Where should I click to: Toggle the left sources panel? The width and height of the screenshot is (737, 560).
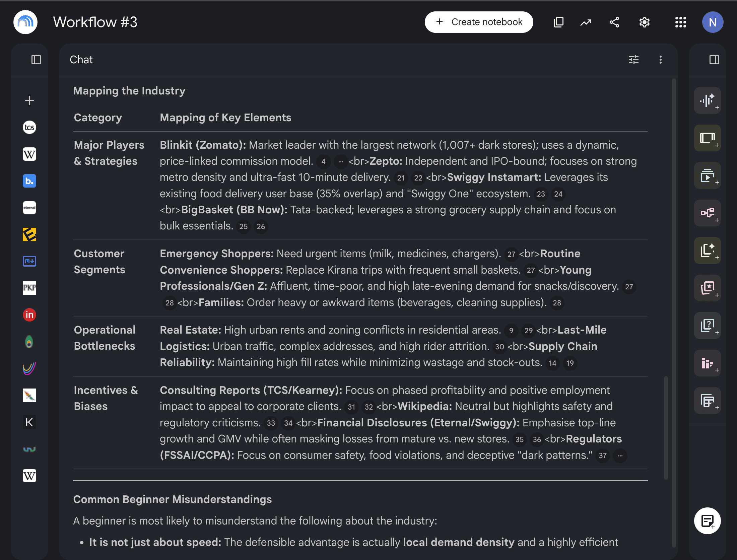pyautogui.click(x=36, y=60)
